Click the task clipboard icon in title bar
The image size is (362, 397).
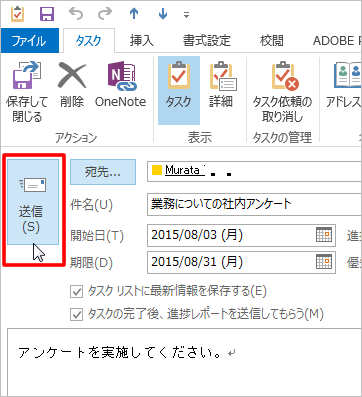click(17, 14)
